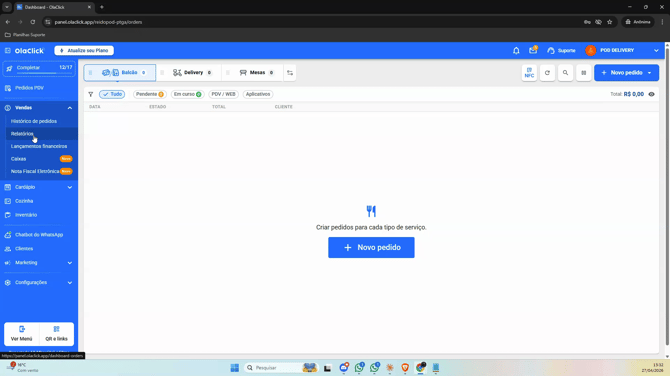Collapse the sidebar via the OlaClick menu icon
Image resolution: width=670 pixels, height=376 pixels.
(x=8, y=50)
